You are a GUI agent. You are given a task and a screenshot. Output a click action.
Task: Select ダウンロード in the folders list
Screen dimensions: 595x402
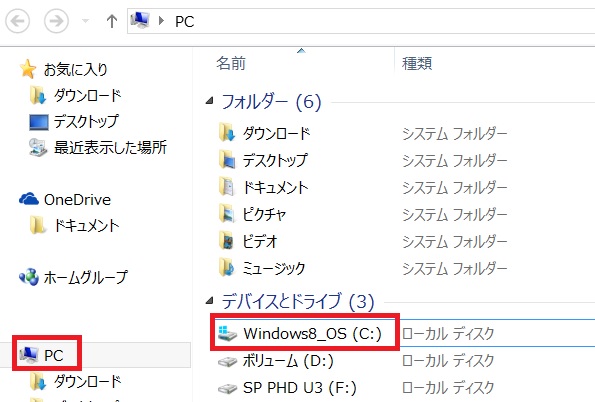coord(277,134)
